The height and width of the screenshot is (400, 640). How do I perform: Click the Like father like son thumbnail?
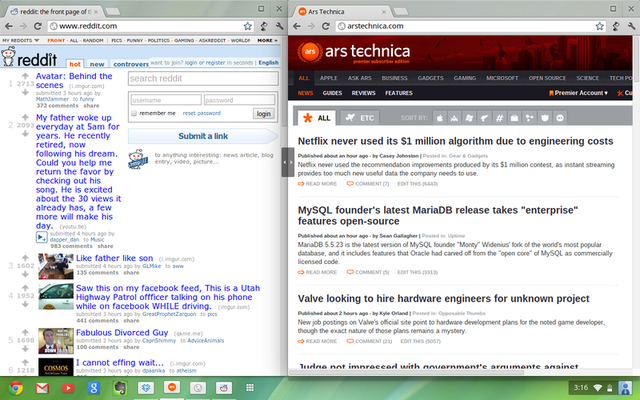coord(56,266)
